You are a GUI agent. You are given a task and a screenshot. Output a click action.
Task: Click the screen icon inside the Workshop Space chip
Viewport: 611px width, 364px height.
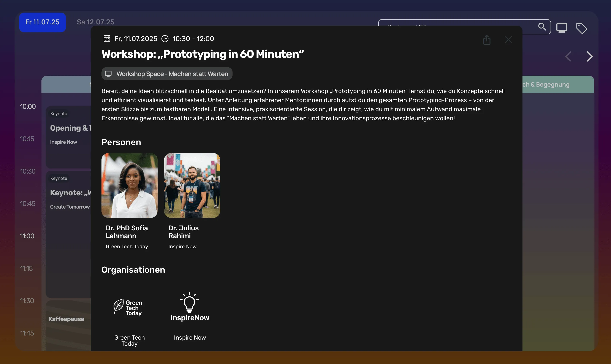108,74
